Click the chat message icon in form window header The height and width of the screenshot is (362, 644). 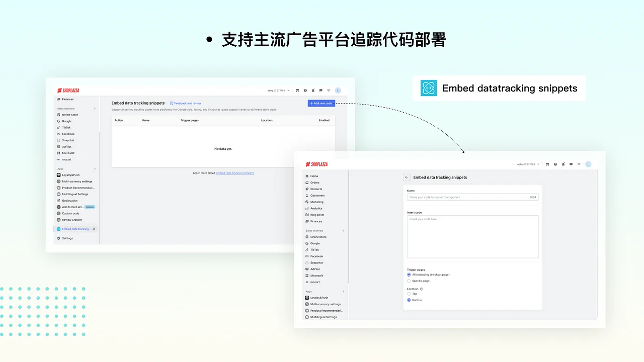click(x=571, y=164)
